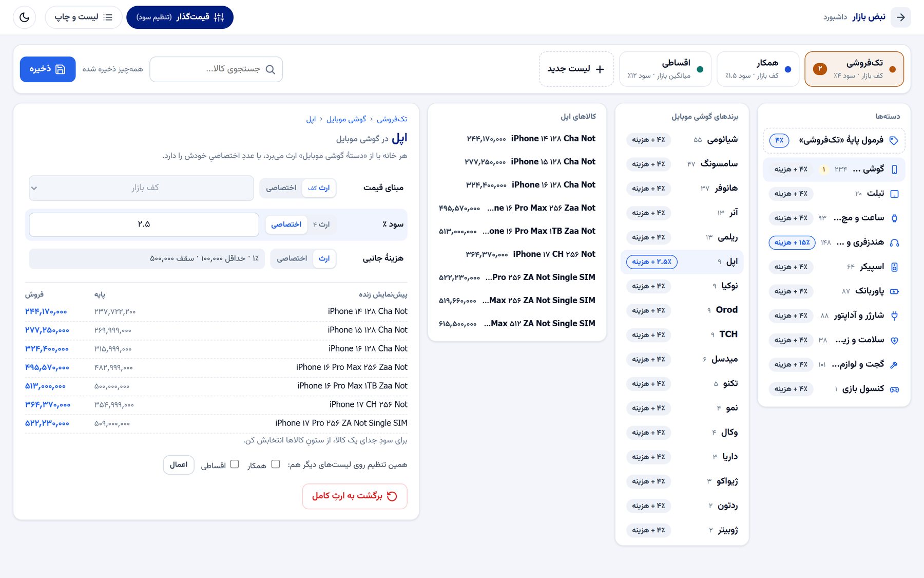Select اختصاصی for مبنای قیمت
Viewport: 924px width, 578px height.
pyautogui.click(x=281, y=188)
